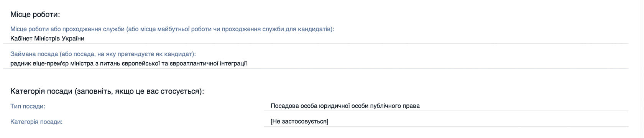
Task: Select the 'Категорія посади:' row label
Action: pos(36,122)
